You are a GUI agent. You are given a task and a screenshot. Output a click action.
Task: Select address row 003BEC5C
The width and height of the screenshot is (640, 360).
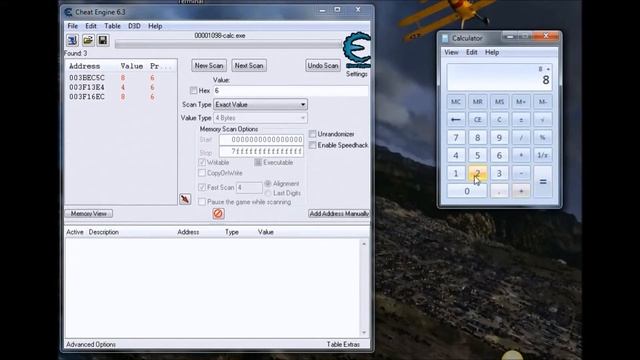pyautogui.click(x=121, y=78)
